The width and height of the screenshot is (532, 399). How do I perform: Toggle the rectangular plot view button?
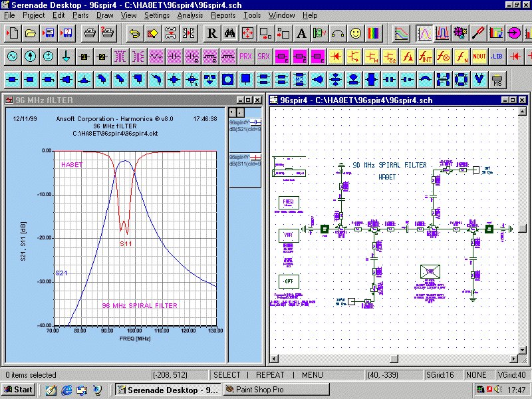pos(424,33)
